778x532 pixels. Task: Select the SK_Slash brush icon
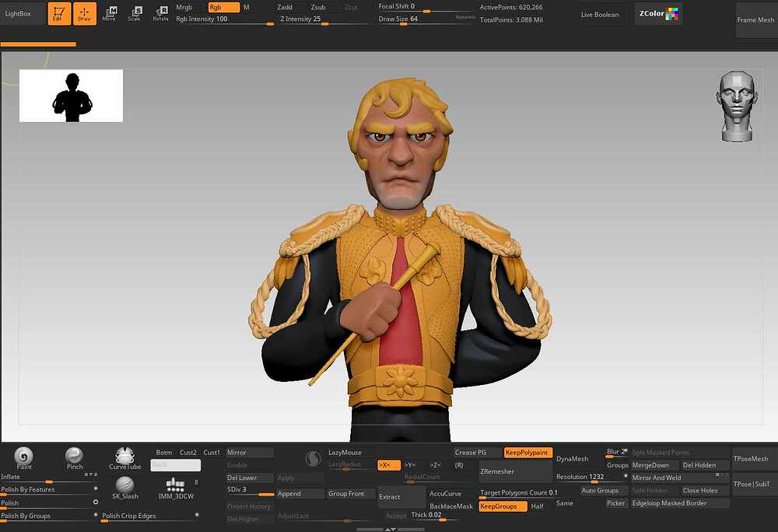point(124,488)
